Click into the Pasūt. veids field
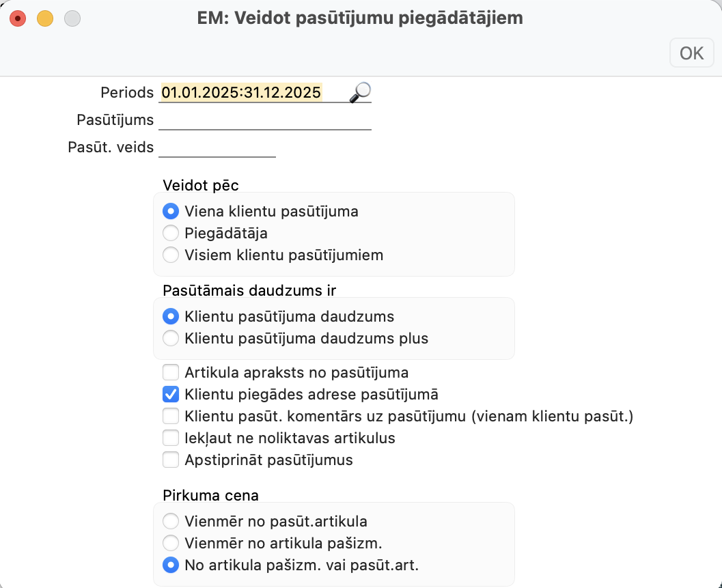This screenshot has width=722, height=588. 217,148
